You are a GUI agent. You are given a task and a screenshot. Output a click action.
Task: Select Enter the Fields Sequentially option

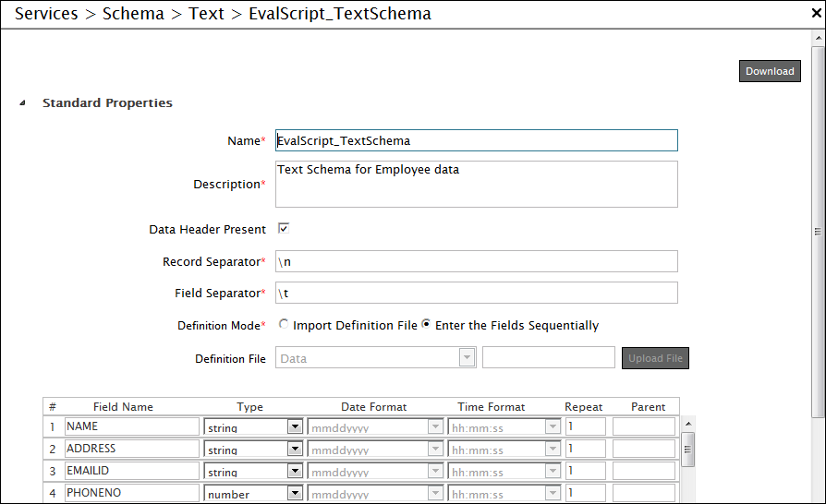tap(427, 325)
